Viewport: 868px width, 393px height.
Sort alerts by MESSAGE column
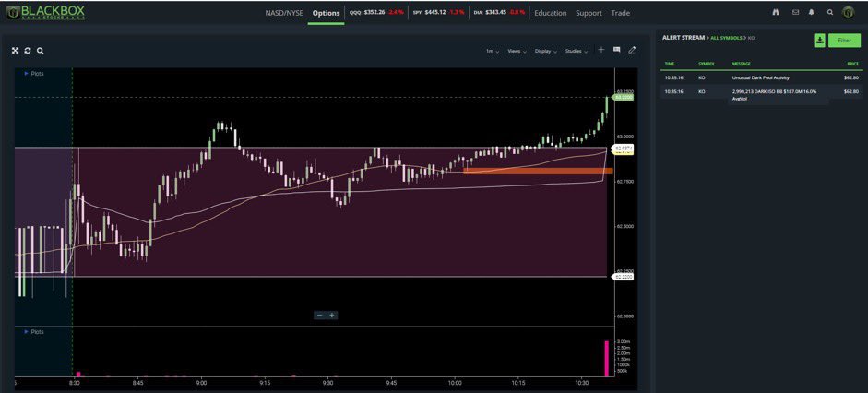[x=742, y=65]
